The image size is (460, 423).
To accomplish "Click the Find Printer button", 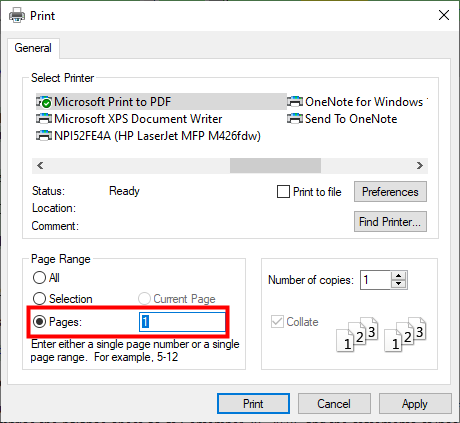I will 390,222.
